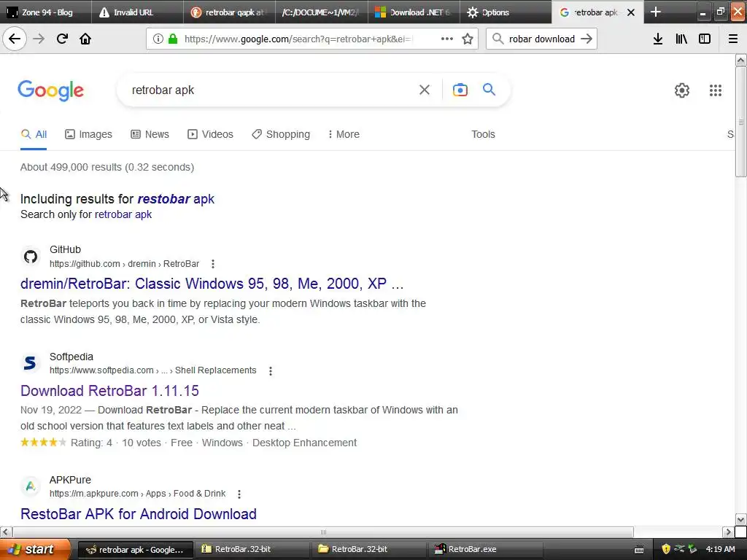The image size is (747, 560).
Task: Expand the More search filters menu
Action: tap(344, 134)
